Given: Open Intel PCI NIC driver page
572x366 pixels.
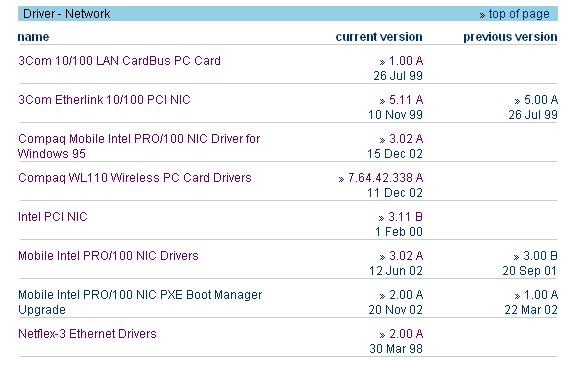Looking at the screenshot, I should pyautogui.click(x=53, y=217).
